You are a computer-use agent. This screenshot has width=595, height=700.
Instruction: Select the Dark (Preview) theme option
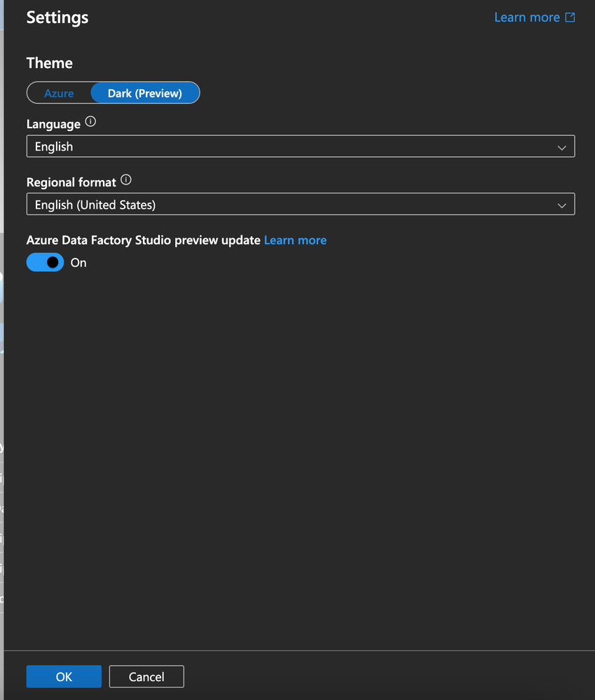145,93
